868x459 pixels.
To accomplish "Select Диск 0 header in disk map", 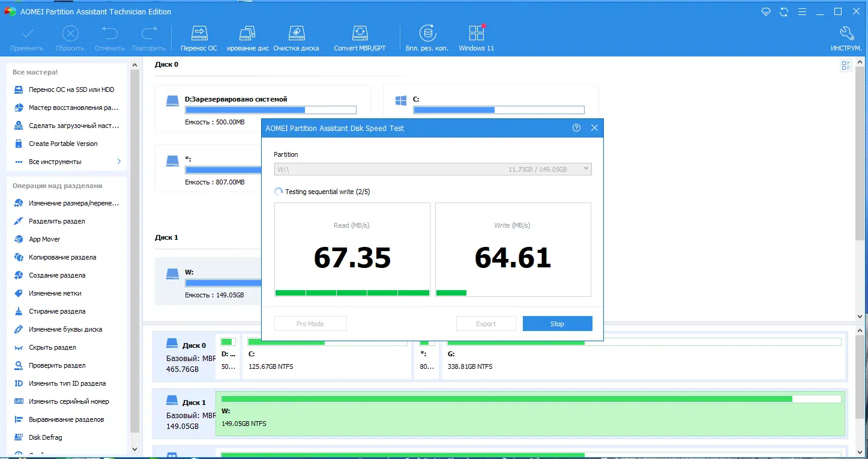I will (184, 357).
